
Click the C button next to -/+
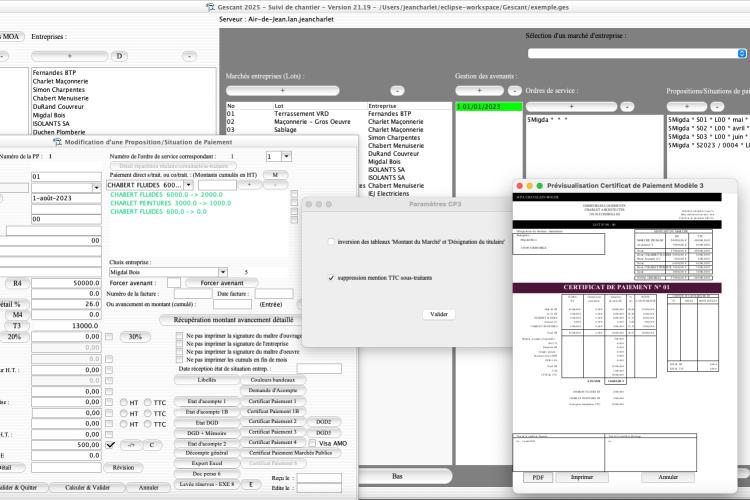point(152,445)
